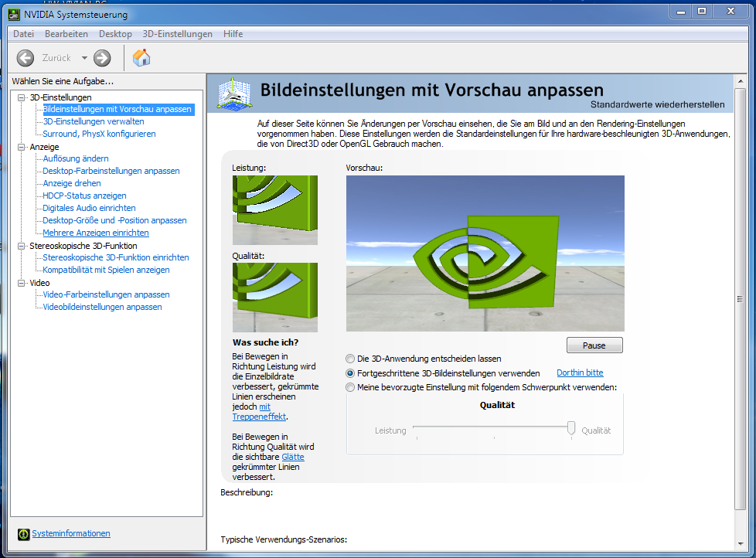The image size is (756, 558).
Task: Open 'Kompatibilität mit Spielen anzeigen'
Action: coord(106,270)
